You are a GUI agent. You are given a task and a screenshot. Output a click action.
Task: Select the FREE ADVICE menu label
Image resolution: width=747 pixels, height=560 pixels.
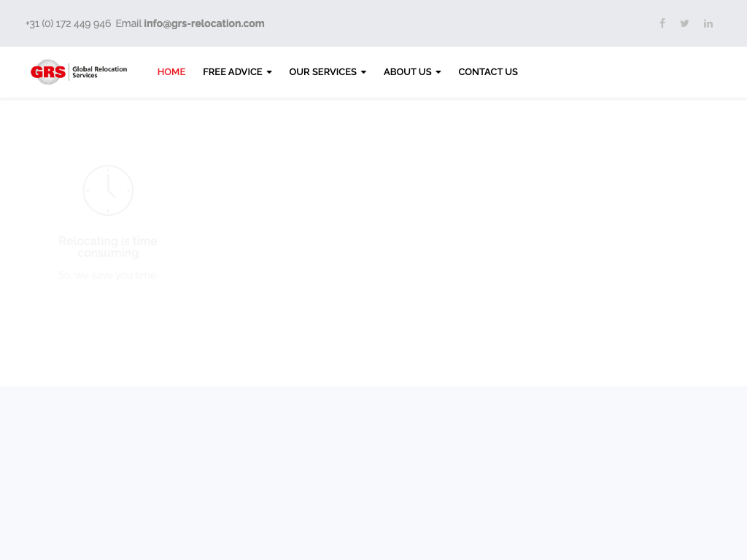(x=232, y=72)
